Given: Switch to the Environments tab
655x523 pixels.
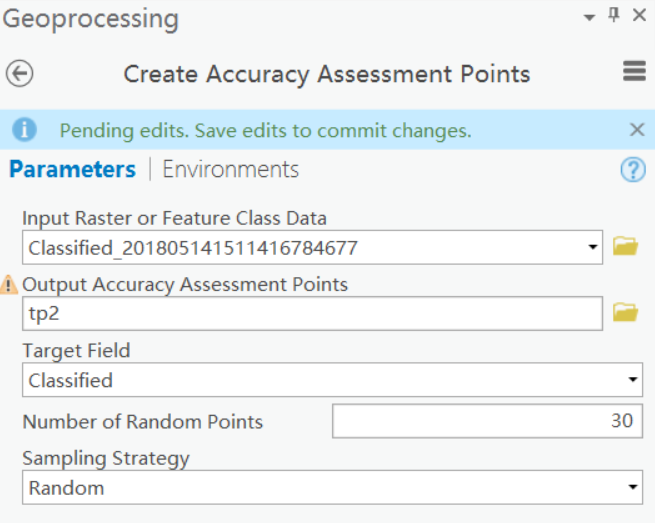Looking at the screenshot, I should pyautogui.click(x=230, y=169).
